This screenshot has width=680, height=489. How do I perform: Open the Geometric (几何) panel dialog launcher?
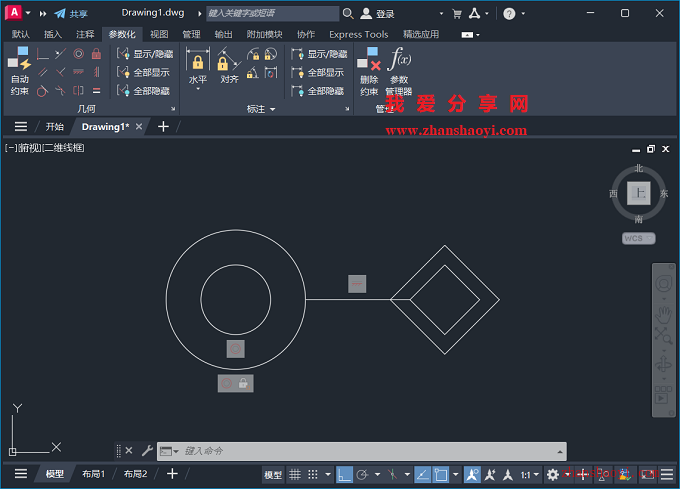click(173, 109)
